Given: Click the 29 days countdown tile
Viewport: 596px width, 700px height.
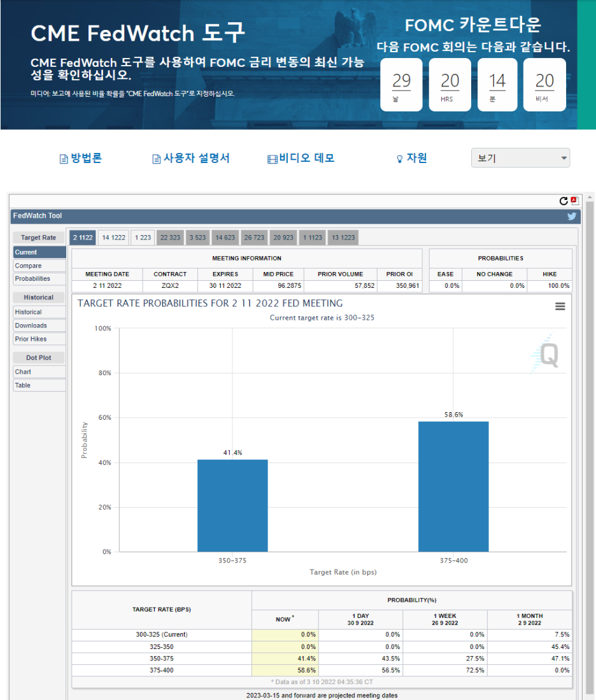Looking at the screenshot, I should pos(401,85).
